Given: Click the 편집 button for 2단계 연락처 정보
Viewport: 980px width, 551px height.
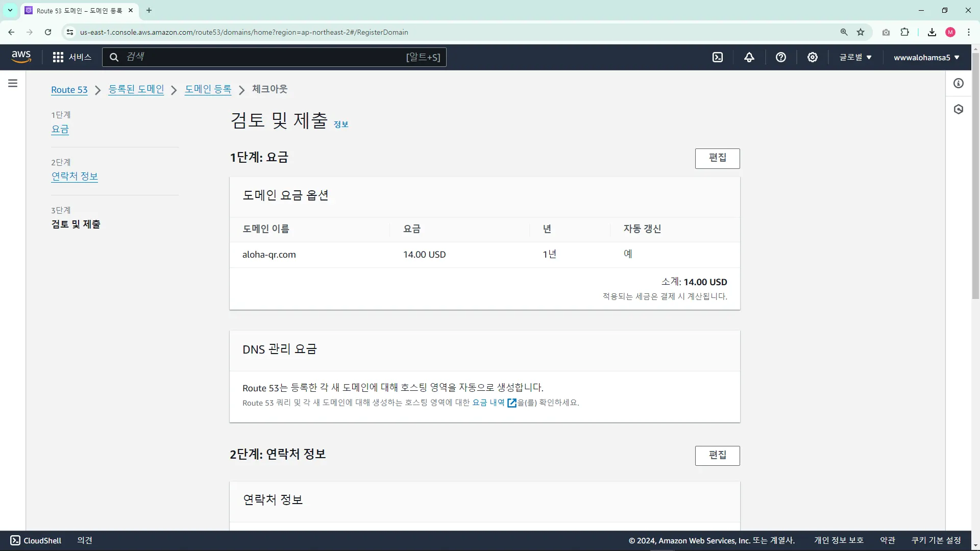Looking at the screenshot, I should [x=717, y=455].
